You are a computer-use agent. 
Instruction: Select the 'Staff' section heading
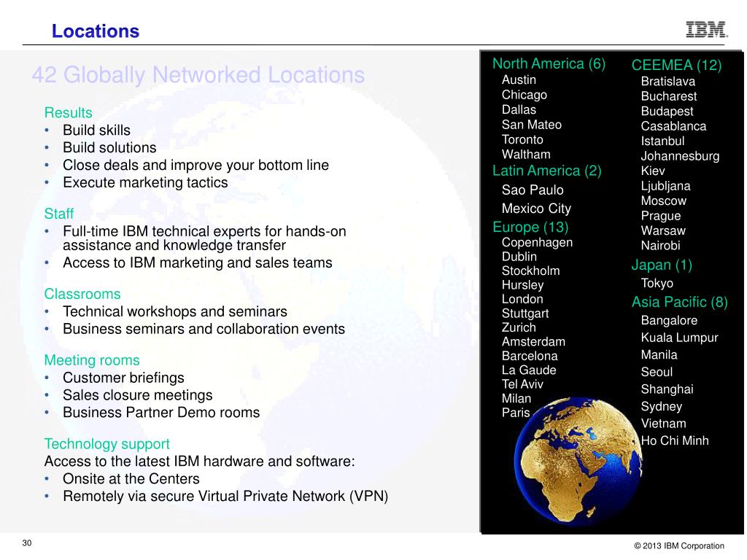pos(59,214)
